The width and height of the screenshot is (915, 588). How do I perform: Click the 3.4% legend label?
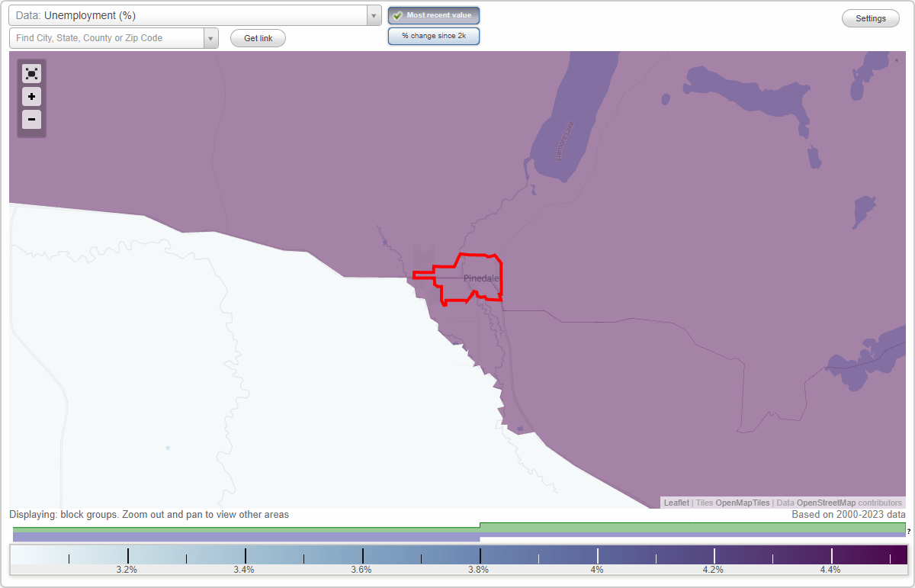(244, 570)
